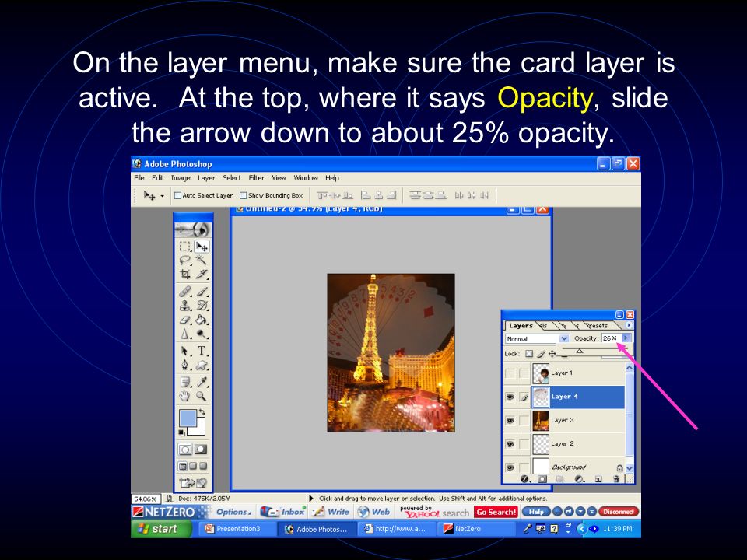Click the new layer icon in Layers panel

598,478
